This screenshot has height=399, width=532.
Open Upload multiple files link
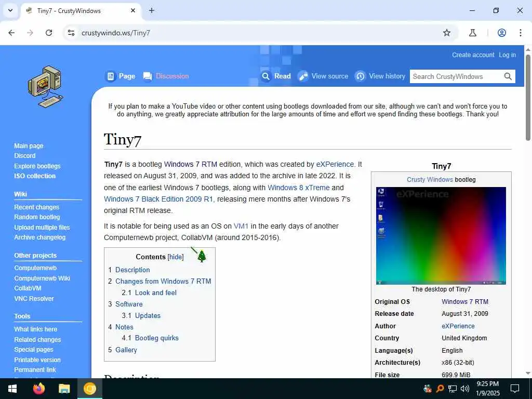tap(42, 228)
